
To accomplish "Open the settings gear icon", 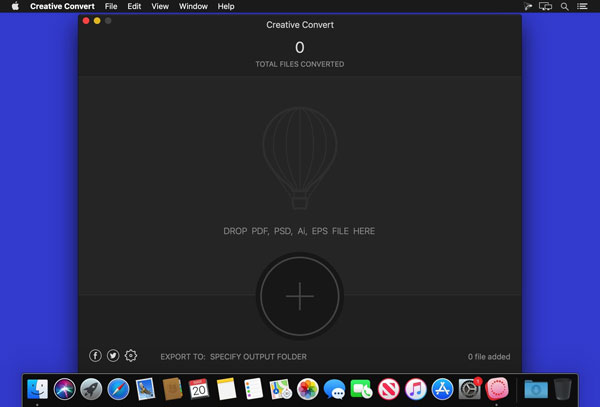I will (x=131, y=356).
